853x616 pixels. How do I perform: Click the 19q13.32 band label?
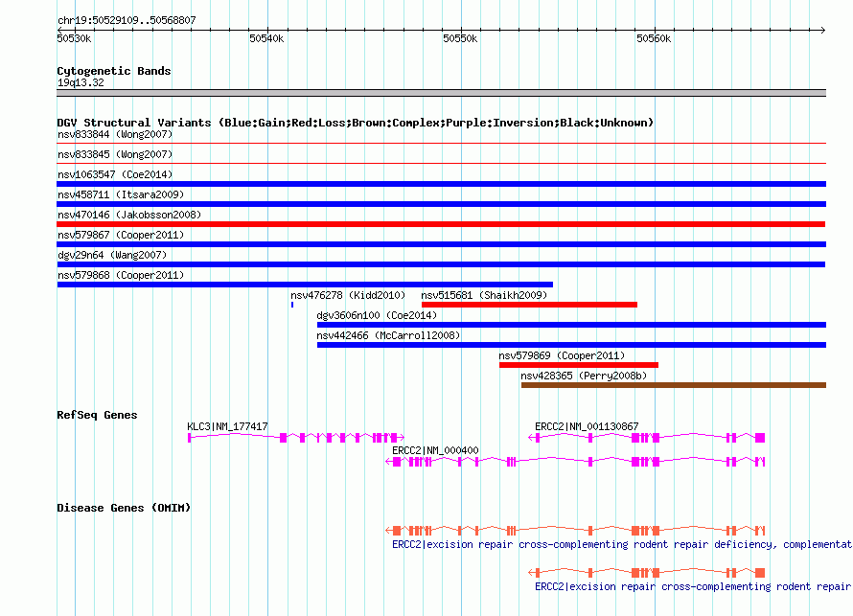pyautogui.click(x=81, y=82)
